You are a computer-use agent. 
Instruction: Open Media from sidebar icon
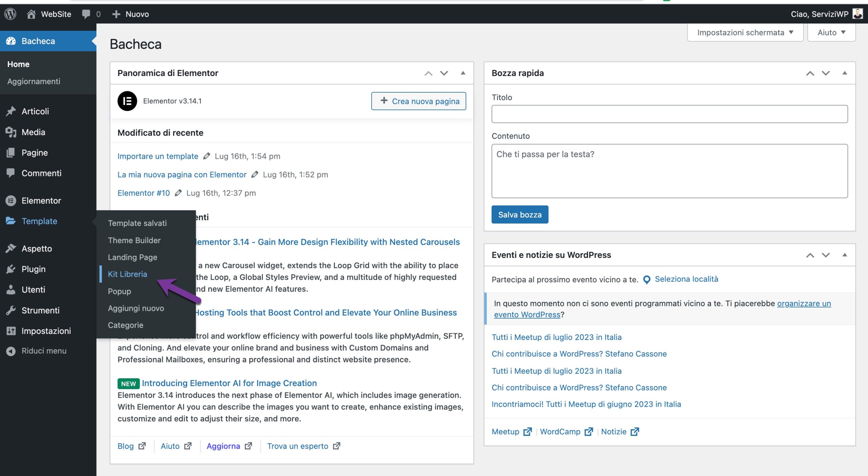11,132
